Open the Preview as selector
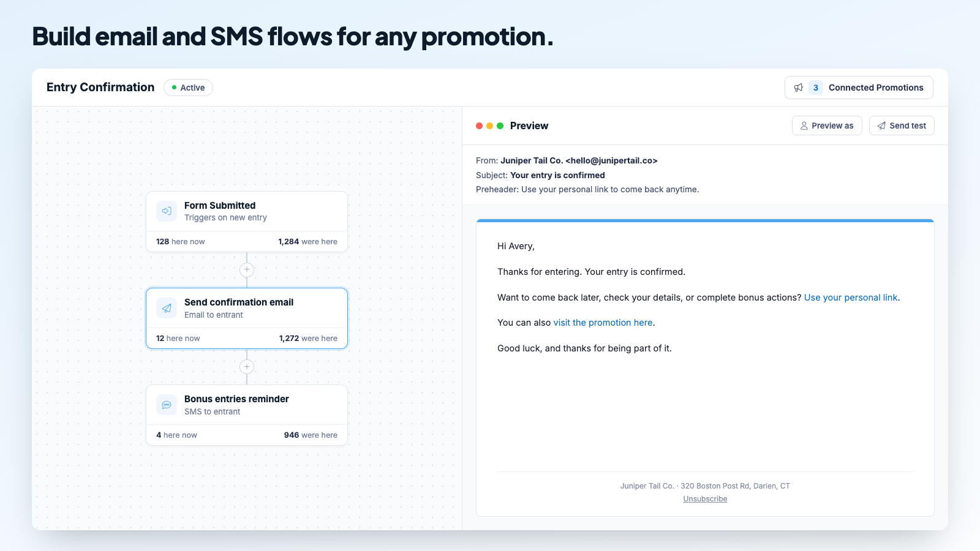The height and width of the screenshot is (551, 980). 827,126
